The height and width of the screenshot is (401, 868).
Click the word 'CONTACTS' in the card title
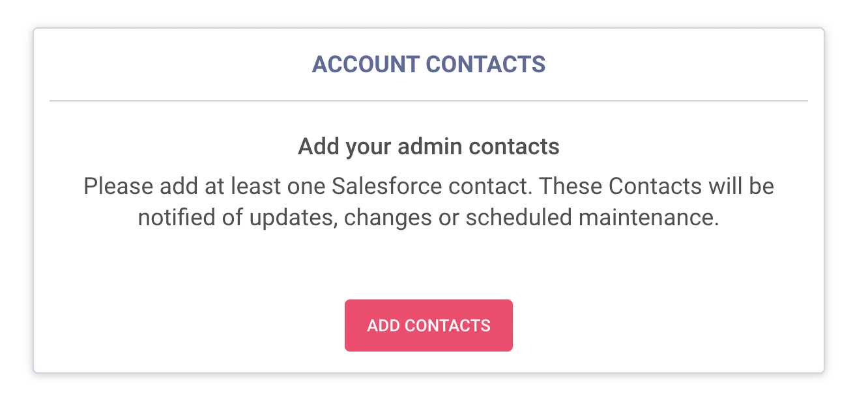(485, 64)
